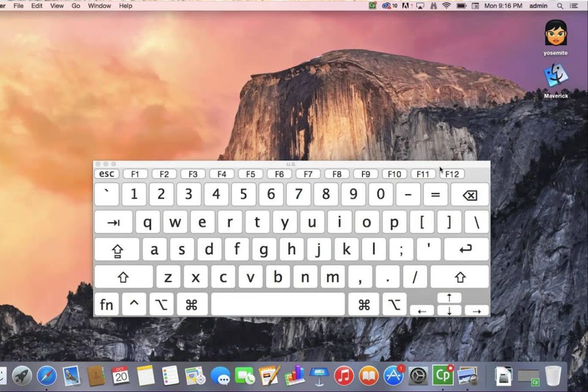Open the Window menu in the menu bar
Image resolution: width=588 pixels, height=392 pixels.
tap(99, 6)
